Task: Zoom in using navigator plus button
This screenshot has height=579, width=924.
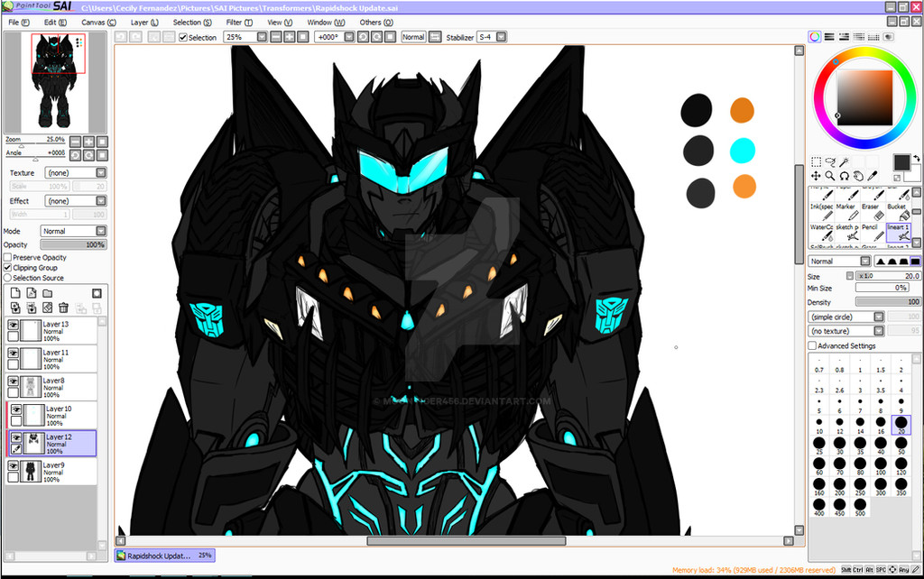Action: pyautogui.click(x=88, y=142)
